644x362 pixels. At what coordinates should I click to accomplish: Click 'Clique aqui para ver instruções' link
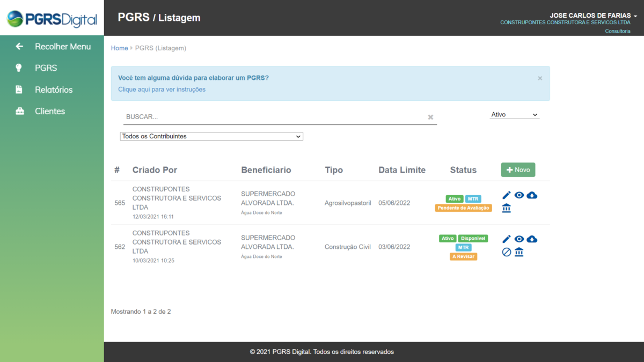(162, 90)
